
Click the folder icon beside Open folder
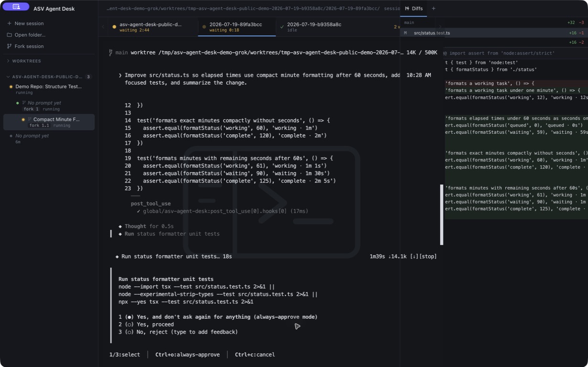[9, 35]
